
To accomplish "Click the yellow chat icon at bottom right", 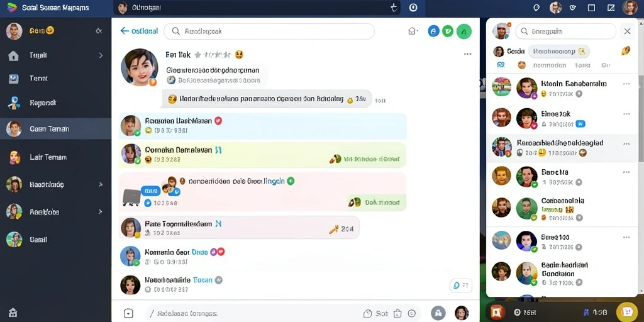I will pos(627,312).
